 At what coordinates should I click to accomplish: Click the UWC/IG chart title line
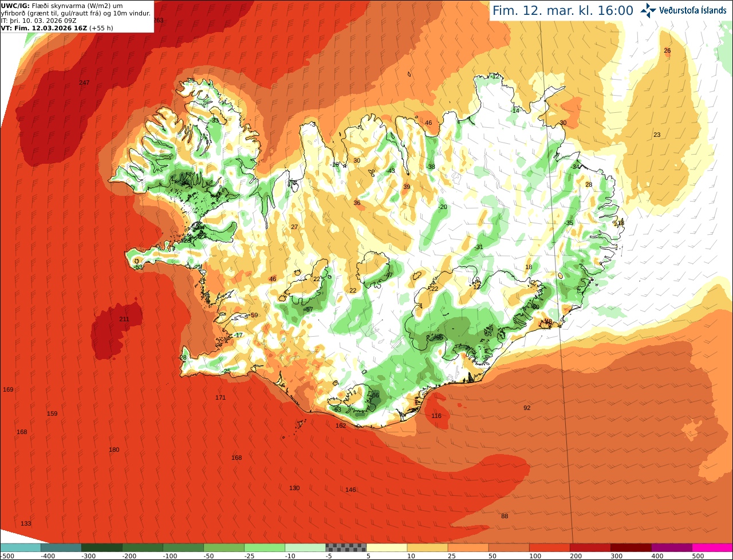point(62,6)
